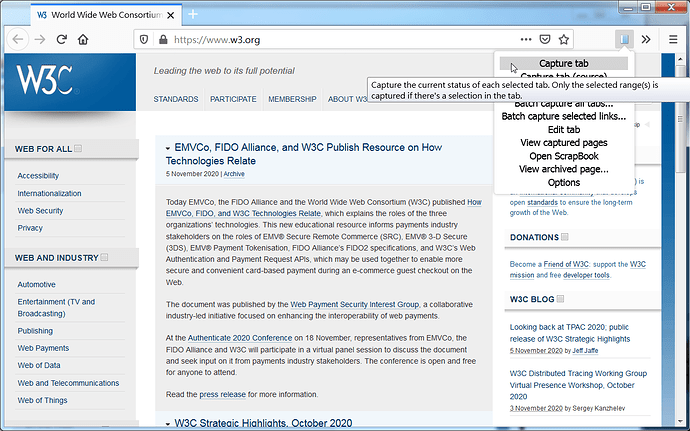Open the MEMBERSHIP navigation item
This screenshot has height=431, width=690.
[x=292, y=99]
